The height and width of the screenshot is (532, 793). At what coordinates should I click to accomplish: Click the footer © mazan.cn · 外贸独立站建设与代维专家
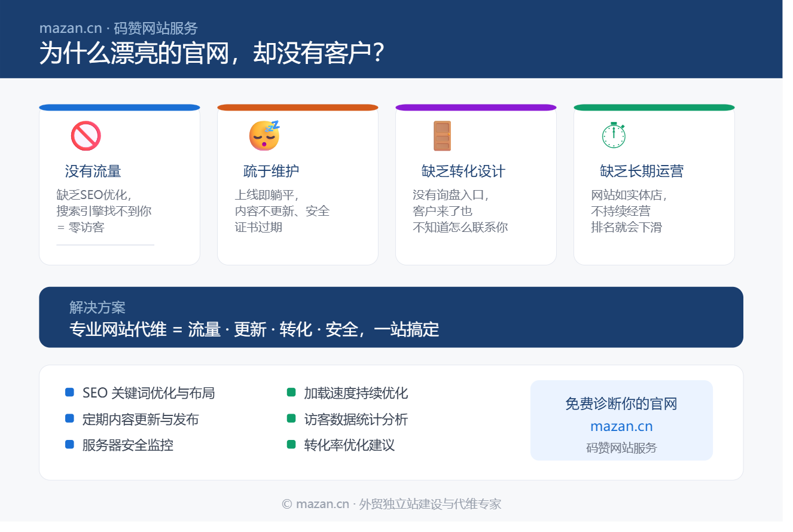[x=391, y=504]
